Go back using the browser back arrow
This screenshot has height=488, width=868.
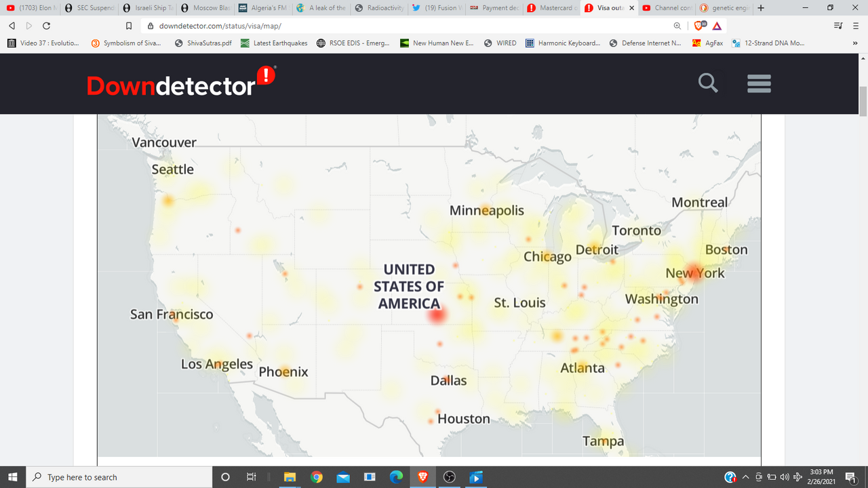click(x=12, y=26)
